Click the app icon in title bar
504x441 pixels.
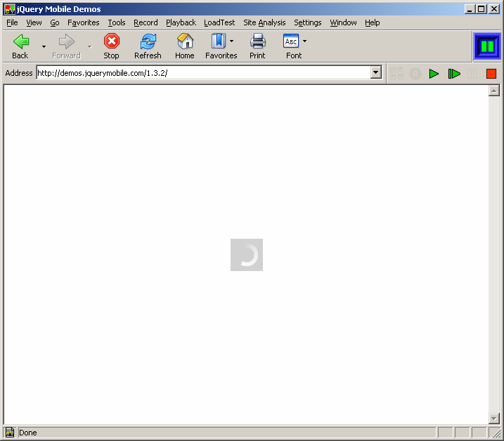(10, 9)
